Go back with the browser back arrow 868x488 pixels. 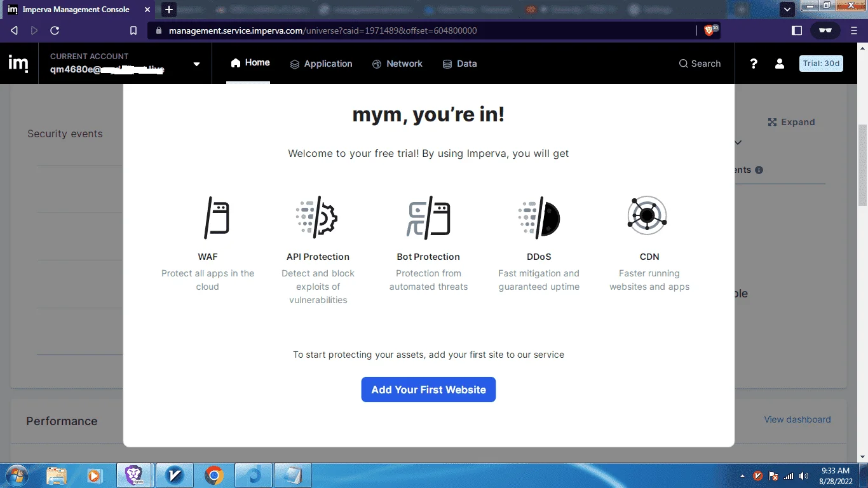[15, 30]
